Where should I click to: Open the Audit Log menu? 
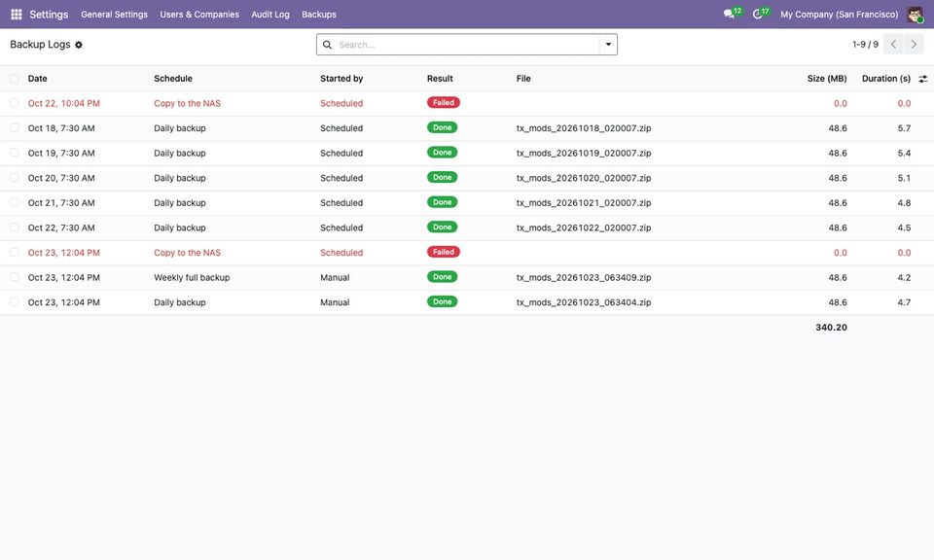pos(270,15)
